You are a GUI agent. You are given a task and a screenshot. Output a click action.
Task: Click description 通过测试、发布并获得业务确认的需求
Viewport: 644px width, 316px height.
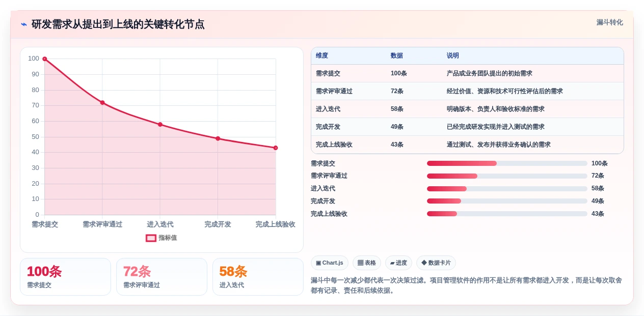[499, 145]
